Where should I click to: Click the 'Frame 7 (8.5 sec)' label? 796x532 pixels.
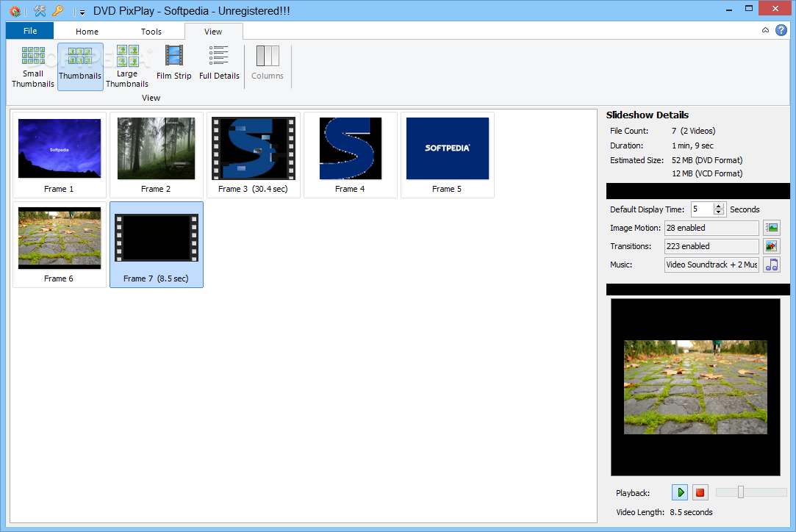(156, 278)
